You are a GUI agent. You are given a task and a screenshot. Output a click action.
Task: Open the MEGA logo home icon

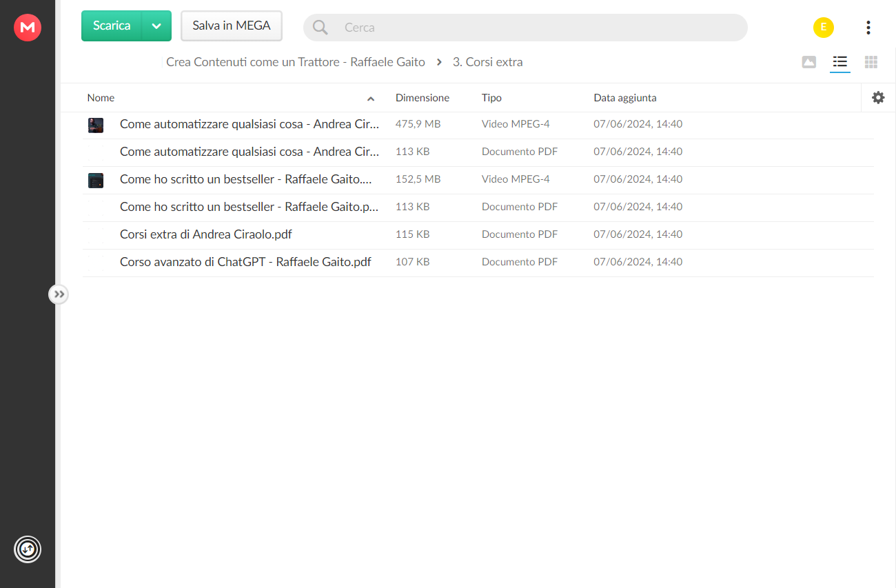pyautogui.click(x=28, y=28)
